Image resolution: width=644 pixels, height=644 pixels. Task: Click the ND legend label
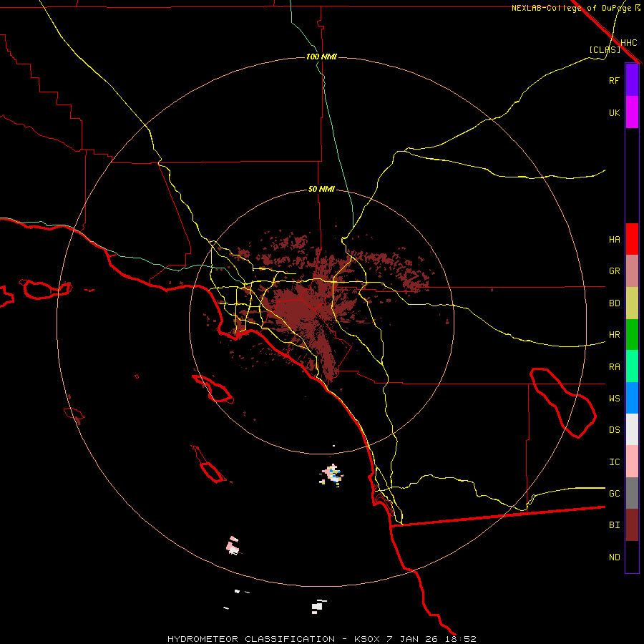click(614, 557)
